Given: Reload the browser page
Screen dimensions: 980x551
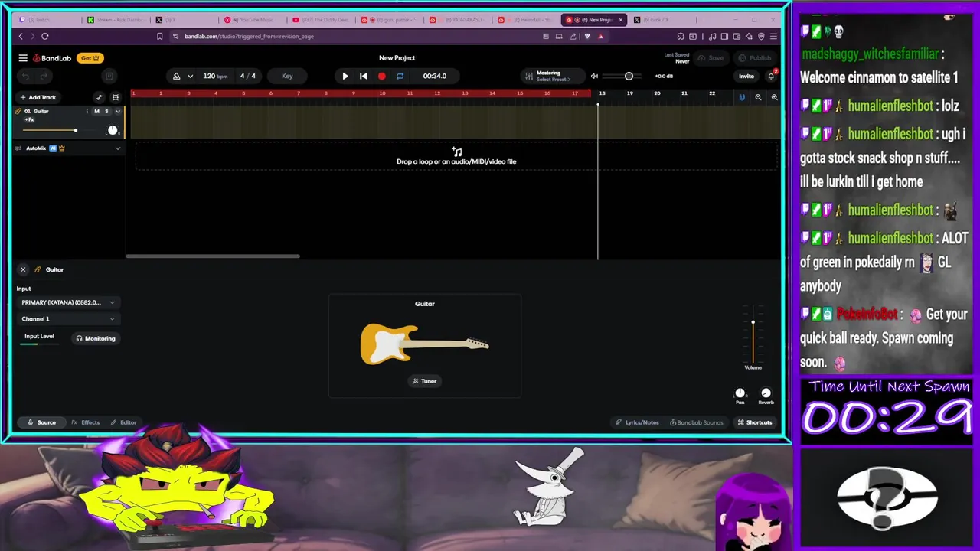Looking at the screenshot, I should pyautogui.click(x=45, y=36).
